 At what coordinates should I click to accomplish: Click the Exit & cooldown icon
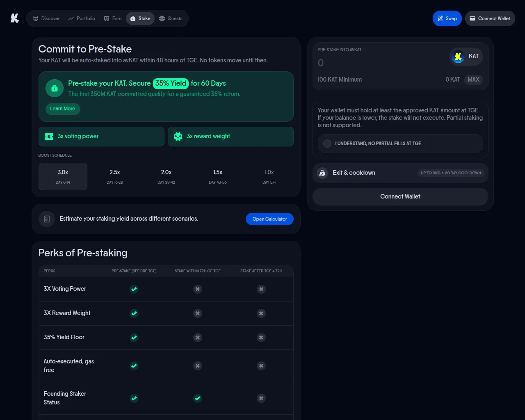[322, 173]
